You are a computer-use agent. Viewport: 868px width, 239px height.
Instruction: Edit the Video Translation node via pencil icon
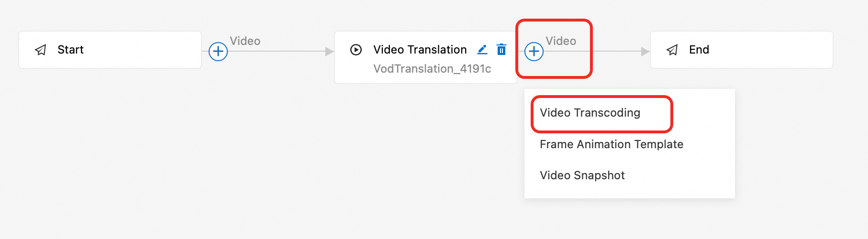[482, 49]
